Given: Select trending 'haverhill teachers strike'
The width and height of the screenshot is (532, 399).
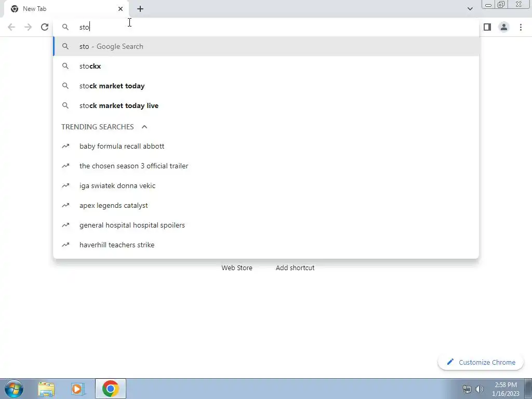Looking at the screenshot, I should click(267, 245).
